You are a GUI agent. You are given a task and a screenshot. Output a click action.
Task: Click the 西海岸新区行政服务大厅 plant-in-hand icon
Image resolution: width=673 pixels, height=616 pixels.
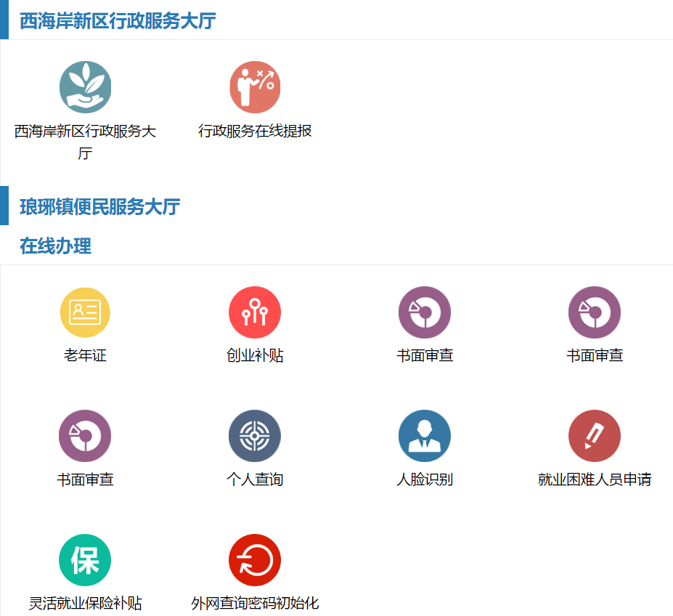tap(85, 87)
